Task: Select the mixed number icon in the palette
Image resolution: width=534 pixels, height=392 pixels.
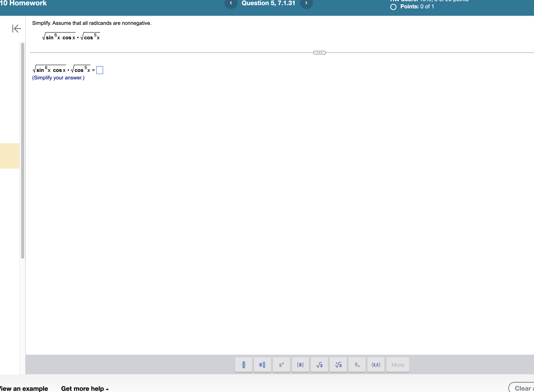Action: coord(262,365)
